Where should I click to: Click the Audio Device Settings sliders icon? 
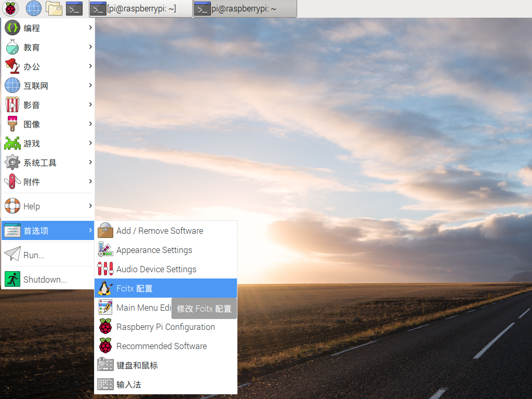[105, 269]
